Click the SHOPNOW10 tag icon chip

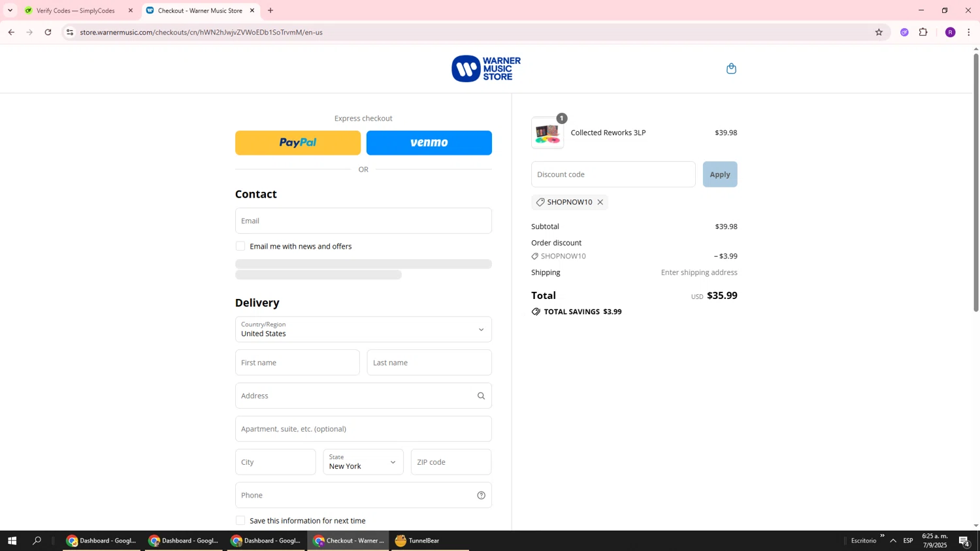540,202
